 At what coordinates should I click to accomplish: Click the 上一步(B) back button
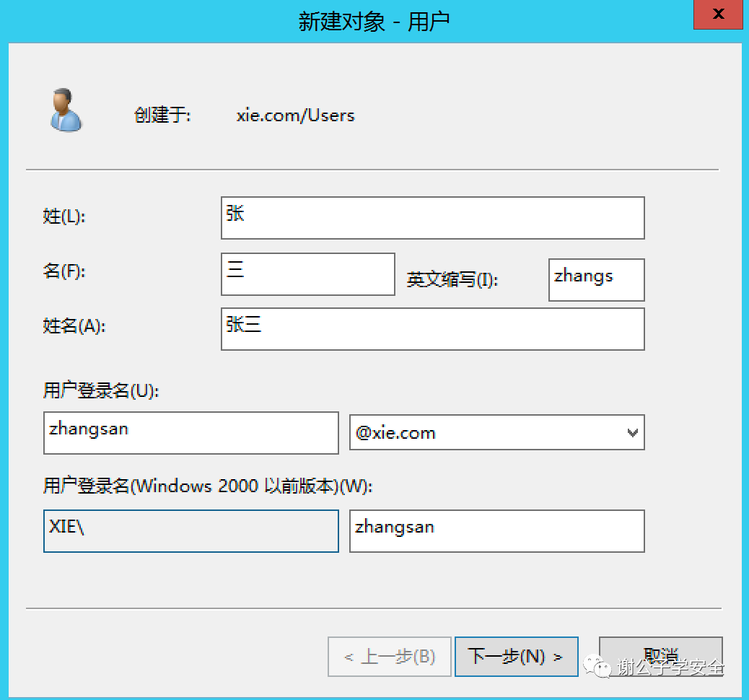390,657
